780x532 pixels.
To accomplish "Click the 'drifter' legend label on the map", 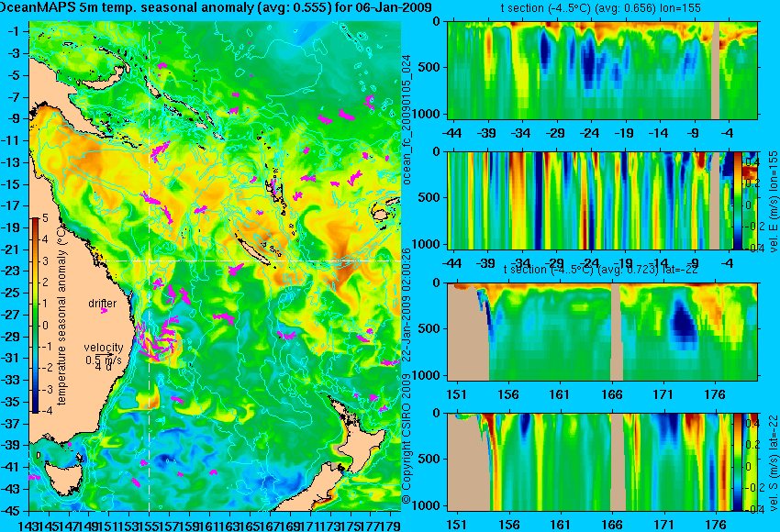I will pos(103,304).
